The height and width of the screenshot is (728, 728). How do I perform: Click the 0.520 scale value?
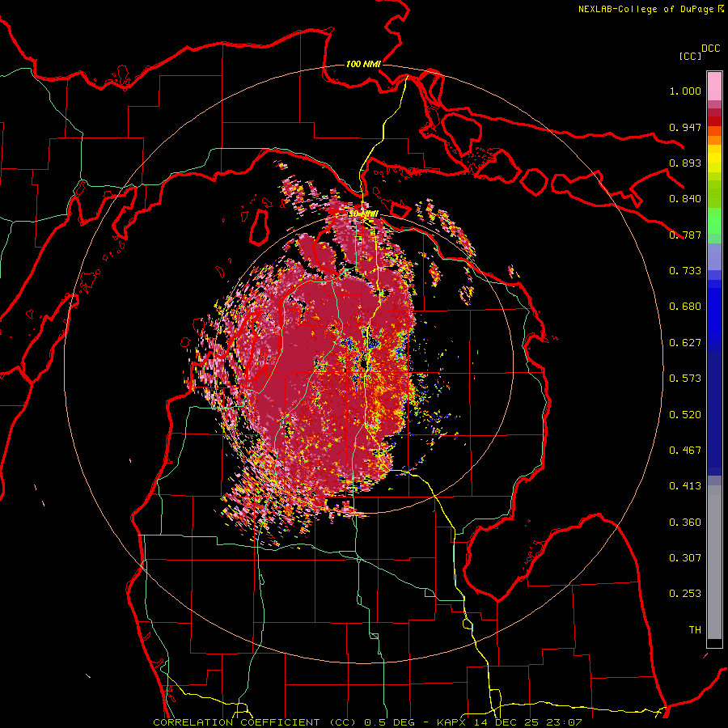click(x=685, y=415)
